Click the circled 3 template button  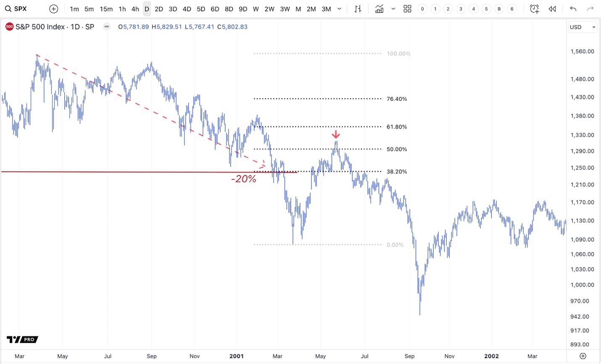click(461, 9)
